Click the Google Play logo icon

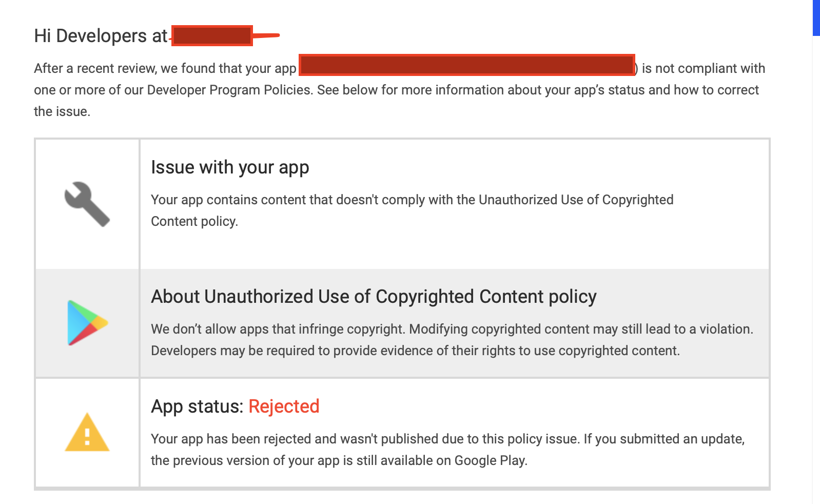click(87, 323)
